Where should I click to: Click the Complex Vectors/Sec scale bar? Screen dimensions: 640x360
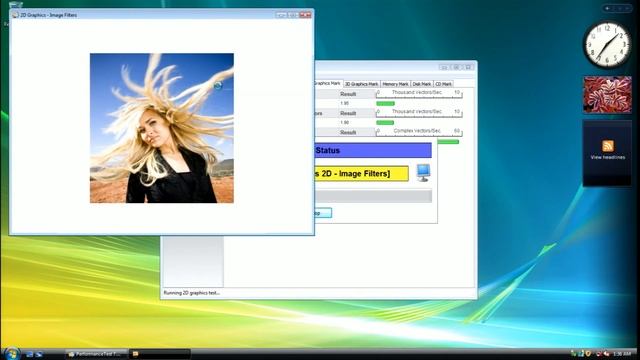coord(419,132)
